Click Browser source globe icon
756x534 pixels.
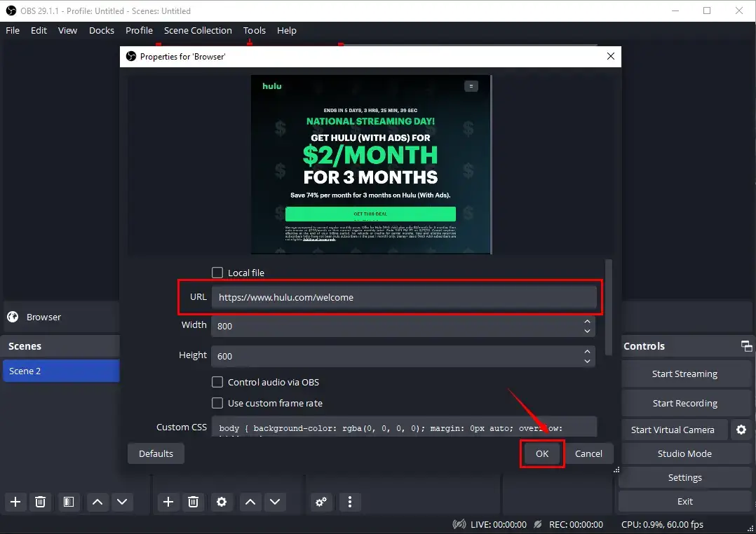[13, 317]
